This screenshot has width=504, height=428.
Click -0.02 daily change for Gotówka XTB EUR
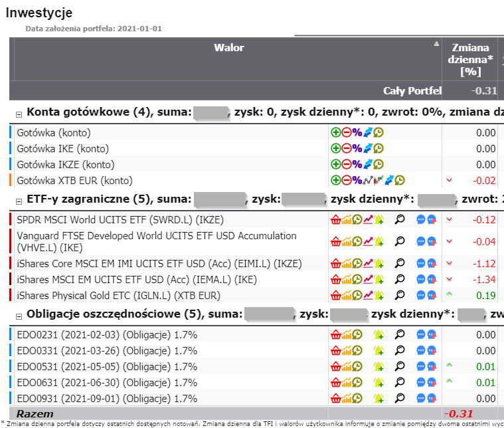[x=484, y=181]
